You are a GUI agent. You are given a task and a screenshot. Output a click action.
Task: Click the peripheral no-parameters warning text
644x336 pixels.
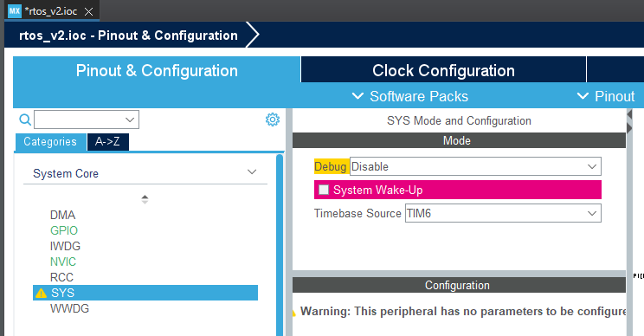coord(463,312)
